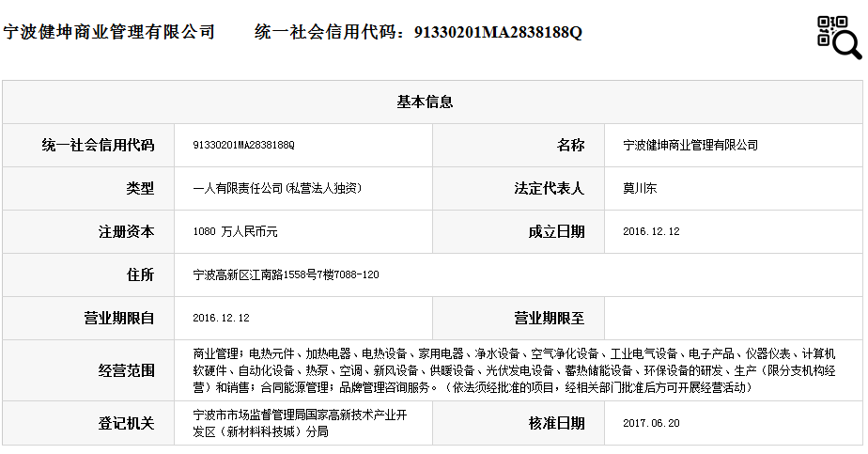Click the 注册资本 field label
Image resolution: width=868 pixels, height=454 pixels.
tap(126, 231)
